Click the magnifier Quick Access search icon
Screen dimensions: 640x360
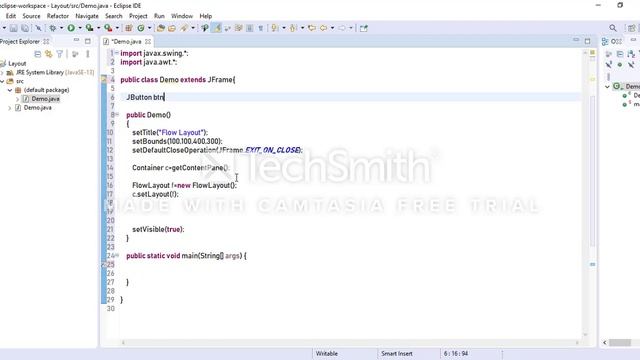613,28
